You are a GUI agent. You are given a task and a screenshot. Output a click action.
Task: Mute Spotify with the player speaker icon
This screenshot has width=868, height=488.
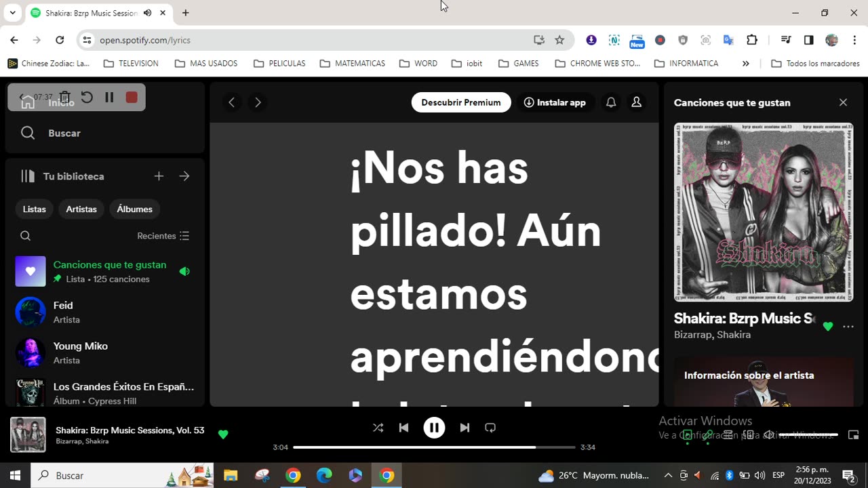click(x=769, y=435)
